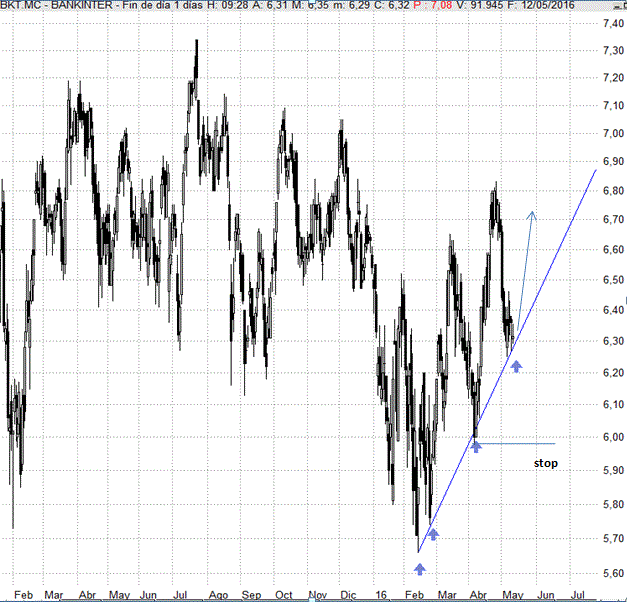Click the 'stop' label on the chart

coord(546,463)
